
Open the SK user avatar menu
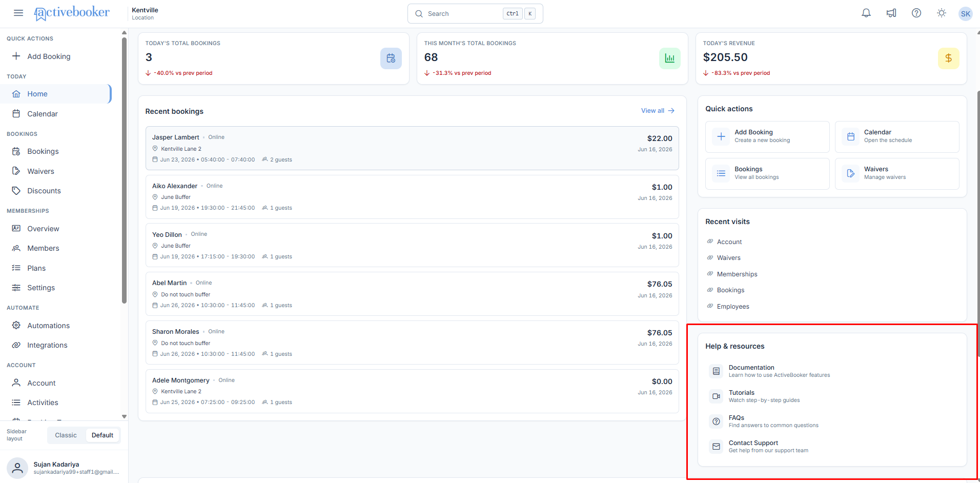click(966, 14)
